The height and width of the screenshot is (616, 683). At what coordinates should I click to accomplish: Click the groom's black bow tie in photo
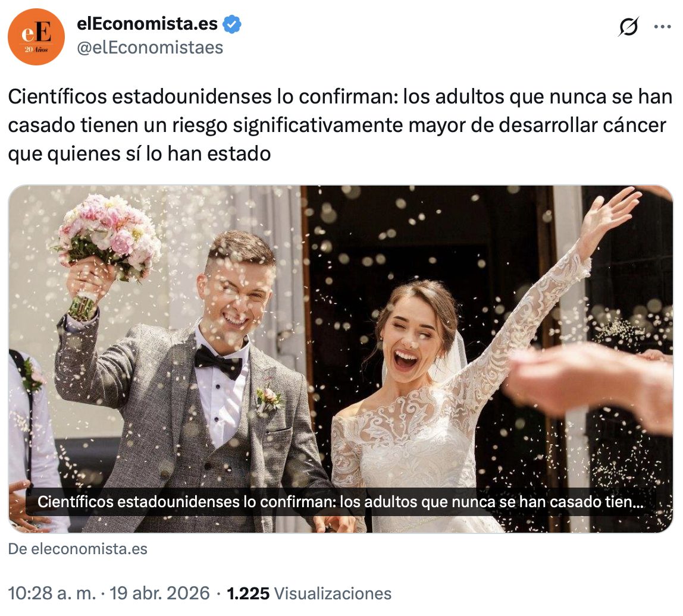218,362
